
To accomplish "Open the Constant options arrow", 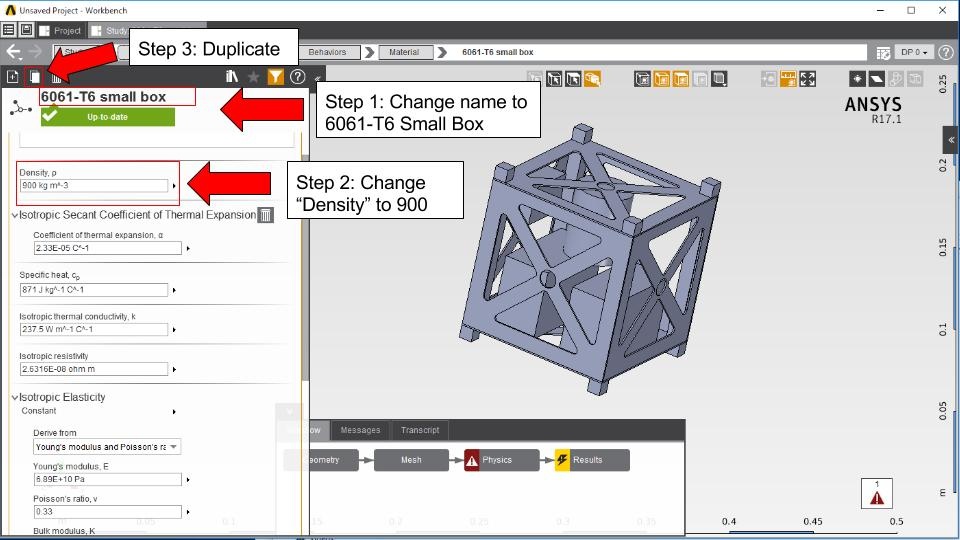I will tap(174, 411).
